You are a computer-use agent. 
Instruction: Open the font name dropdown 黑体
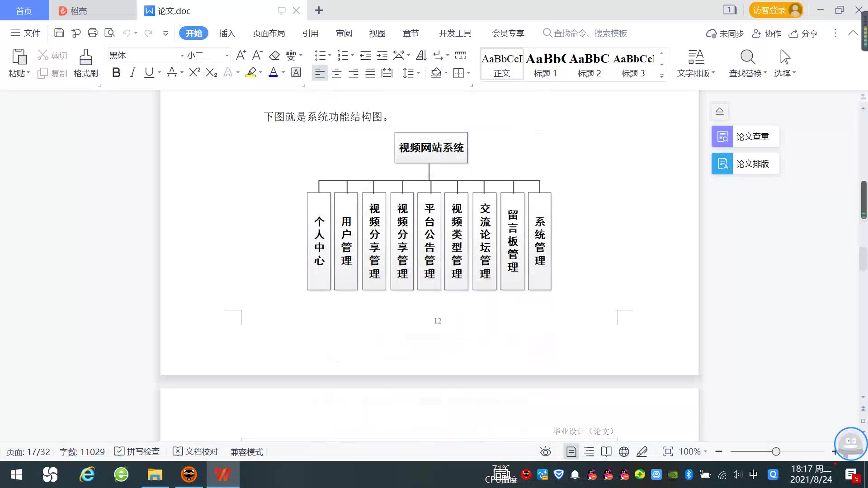click(182, 56)
